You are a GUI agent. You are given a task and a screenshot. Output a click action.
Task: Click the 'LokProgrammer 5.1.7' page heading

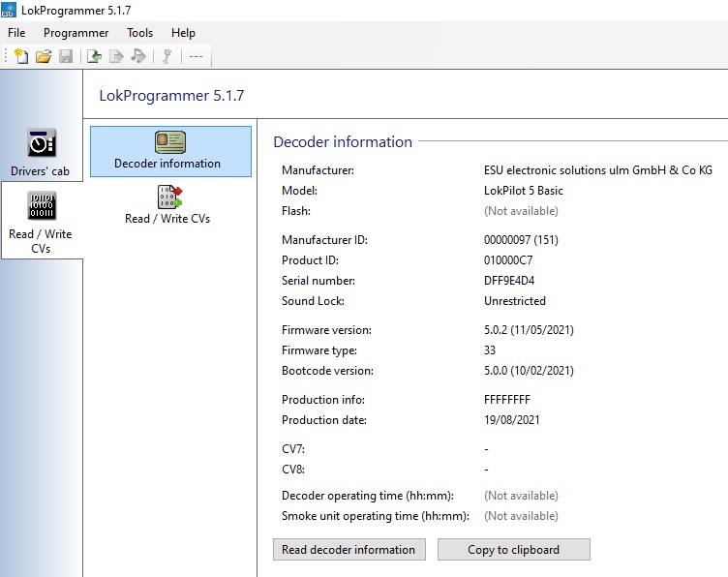coord(171,96)
